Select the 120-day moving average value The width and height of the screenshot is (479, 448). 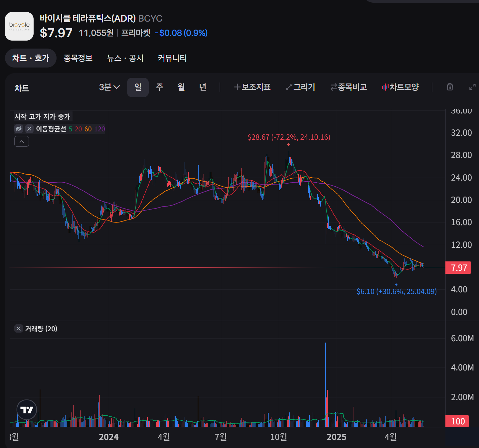pyautogui.click(x=99, y=129)
